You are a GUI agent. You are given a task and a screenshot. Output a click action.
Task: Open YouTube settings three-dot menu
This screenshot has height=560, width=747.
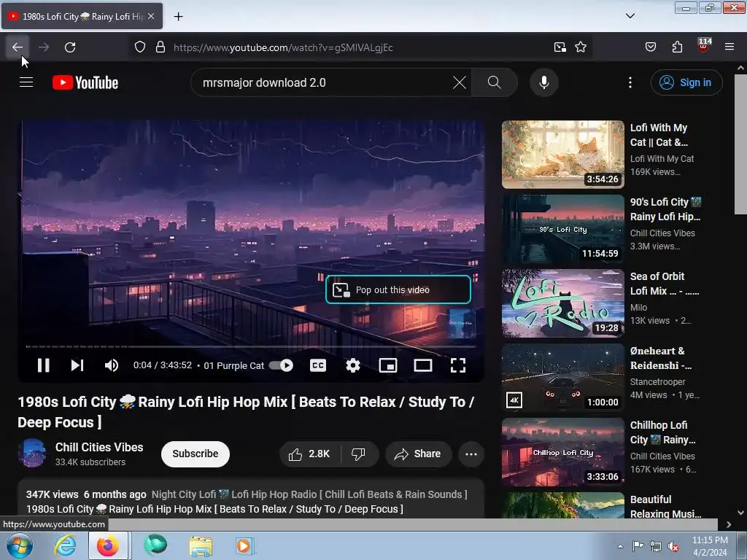pos(630,82)
